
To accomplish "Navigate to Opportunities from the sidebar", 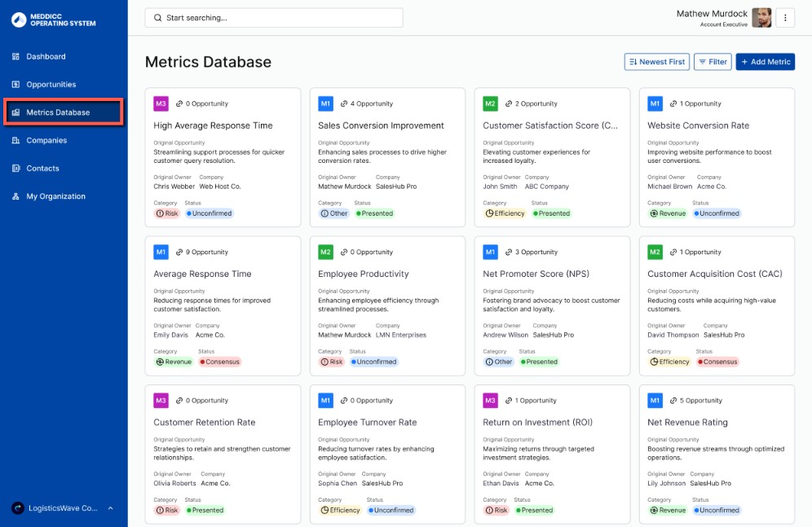I will [53, 84].
